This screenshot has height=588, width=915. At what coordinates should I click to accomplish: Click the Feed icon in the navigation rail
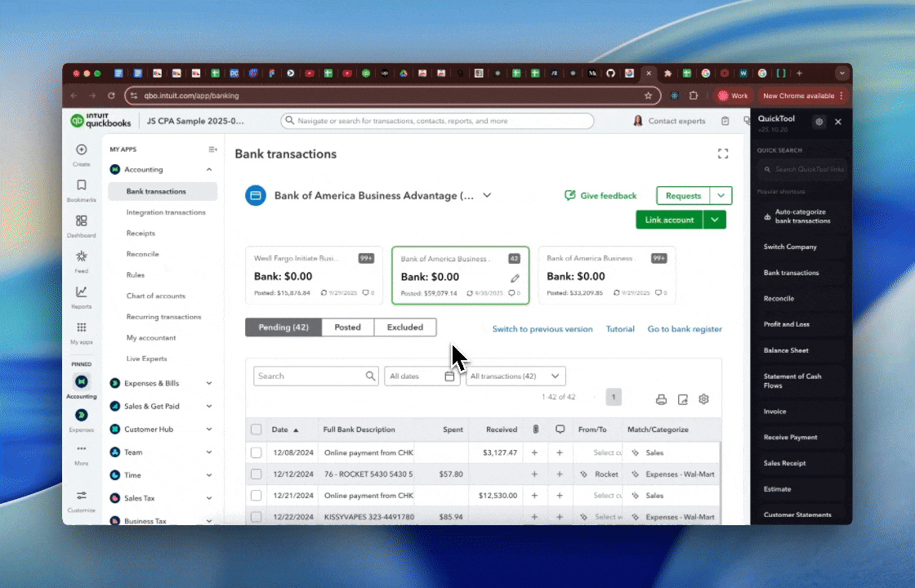coord(81,257)
